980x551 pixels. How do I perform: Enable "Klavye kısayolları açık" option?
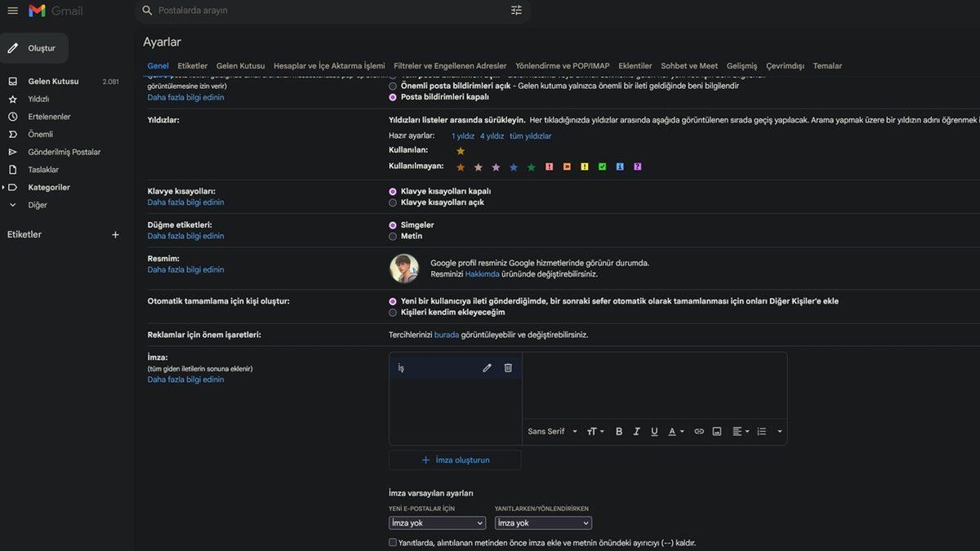coord(392,202)
